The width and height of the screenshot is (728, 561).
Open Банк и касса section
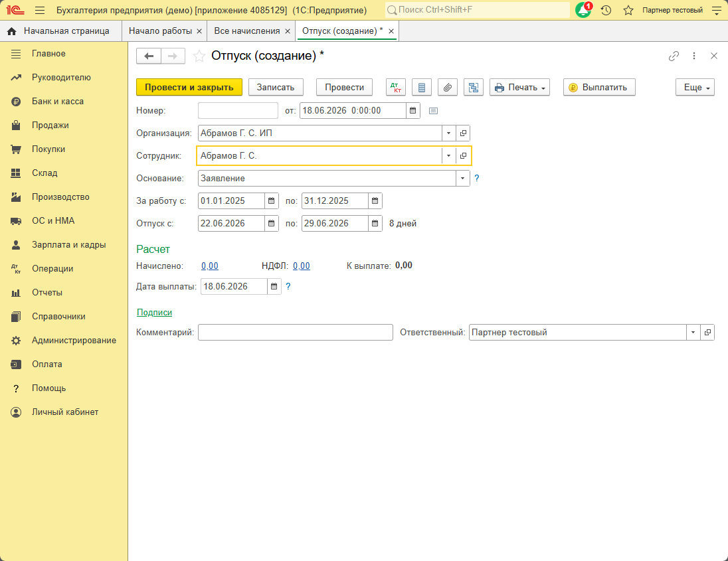click(x=64, y=102)
